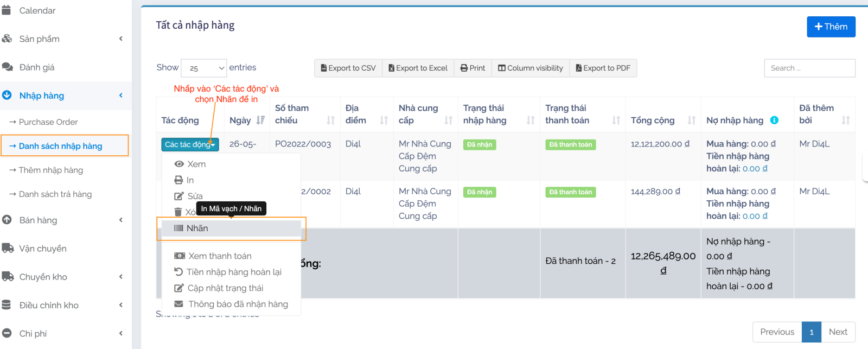Viewport: 868px width, 349px height.
Task: Select Cập nhật trạng thái option
Action: click(x=225, y=288)
